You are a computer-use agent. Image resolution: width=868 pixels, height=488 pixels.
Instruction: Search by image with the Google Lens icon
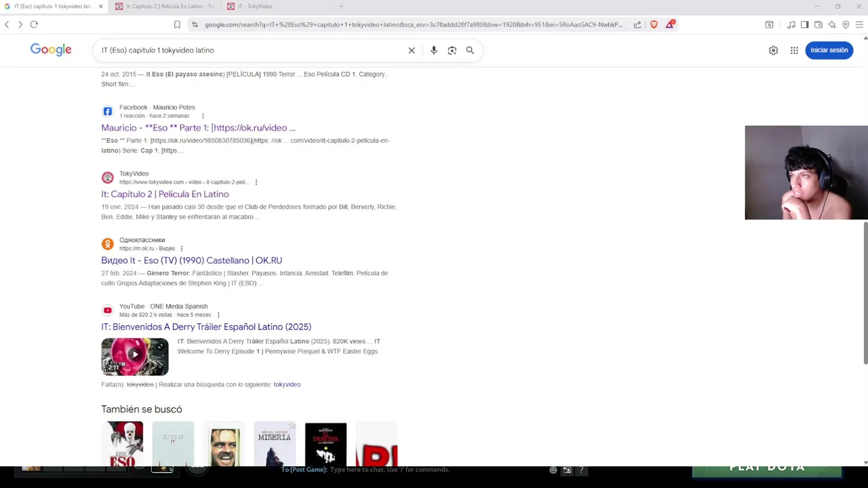pyautogui.click(x=452, y=50)
